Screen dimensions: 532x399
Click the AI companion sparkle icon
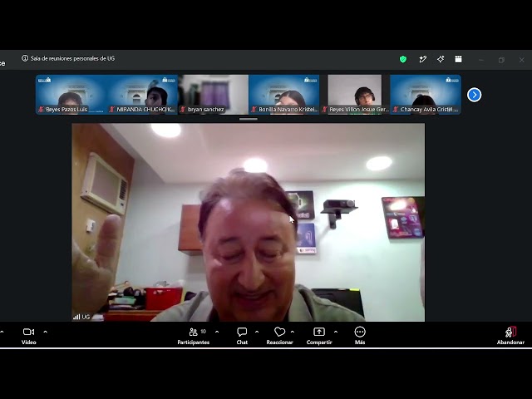coord(441,59)
